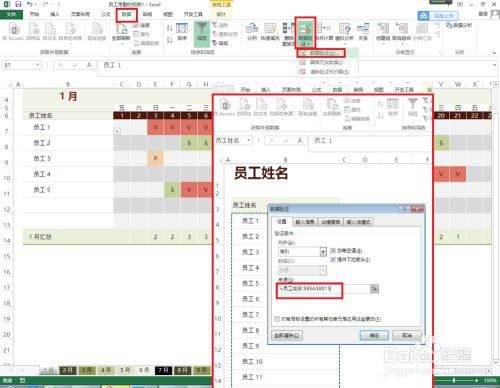500x388 pixels.
Task: Click the 自网站 (From Web) icon in the main ribbon
Action: 33,32
